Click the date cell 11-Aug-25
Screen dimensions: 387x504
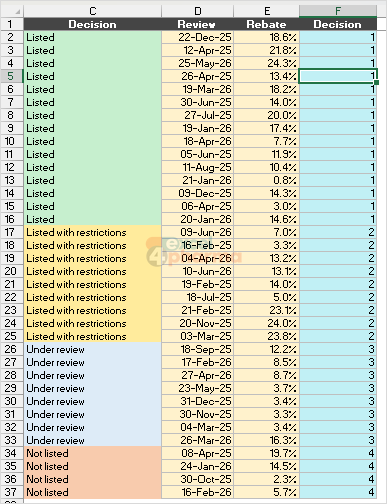tap(198, 167)
